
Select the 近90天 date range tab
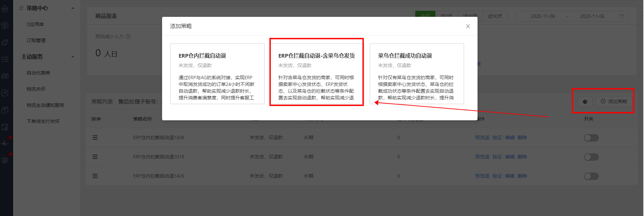tap(495, 16)
